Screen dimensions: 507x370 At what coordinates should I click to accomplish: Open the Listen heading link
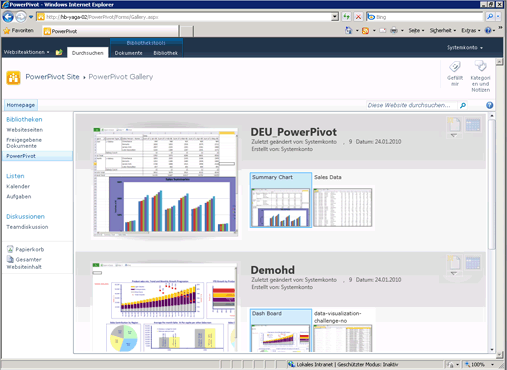pyautogui.click(x=15, y=176)
